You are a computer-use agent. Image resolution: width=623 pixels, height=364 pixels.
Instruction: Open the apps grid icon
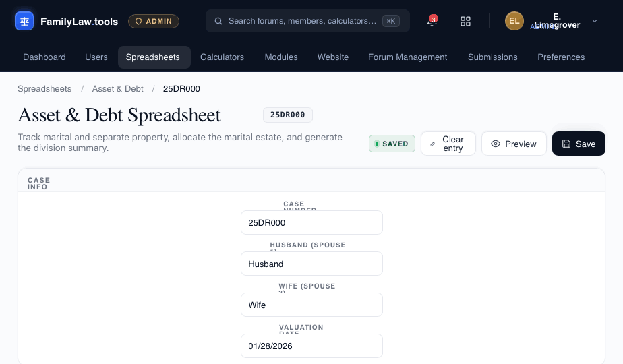coord(465,21)
